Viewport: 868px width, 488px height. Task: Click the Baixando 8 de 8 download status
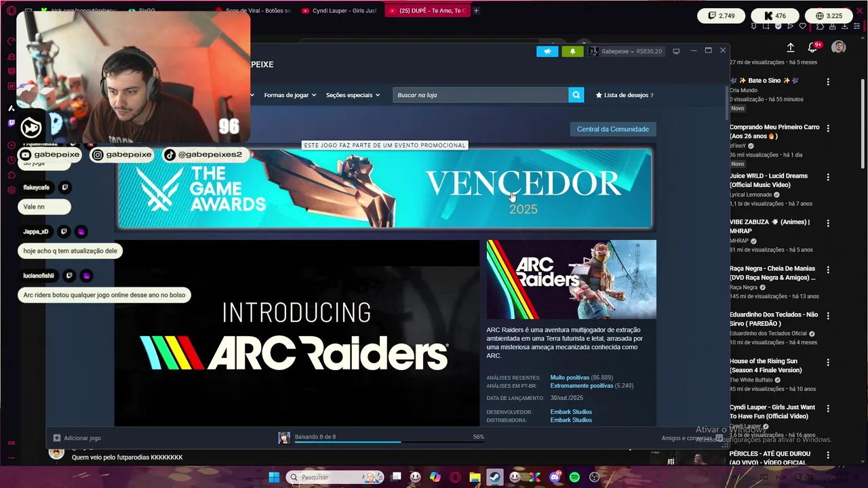(x=315, y=436)
